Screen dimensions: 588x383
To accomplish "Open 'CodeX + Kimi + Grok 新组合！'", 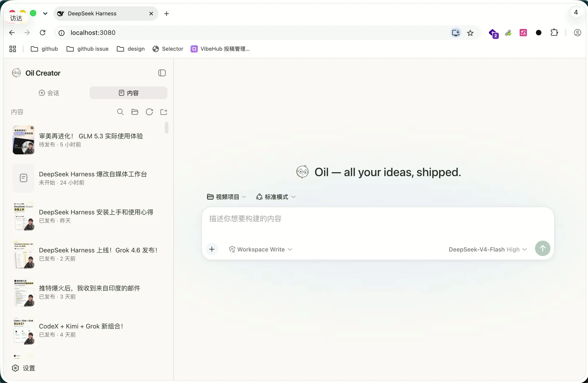I will (x=81, y=326).
